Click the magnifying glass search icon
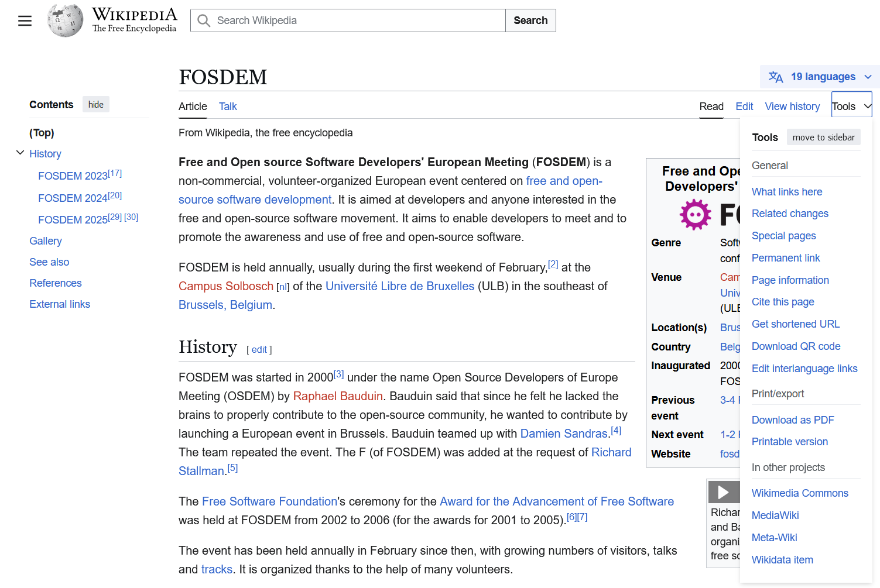Screen dimensions: 880x588 [204, 20]
